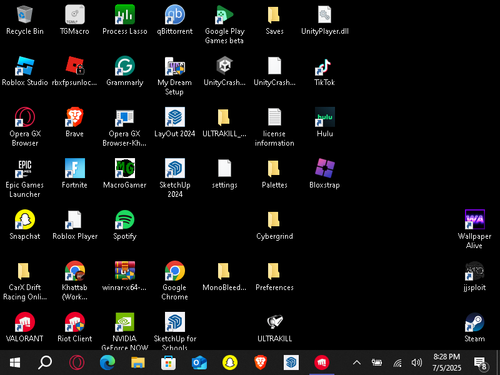Select the rbxfpsunlocker icon
The height and width of the screenshot is (375, 500).
click(x=75, y=66)
